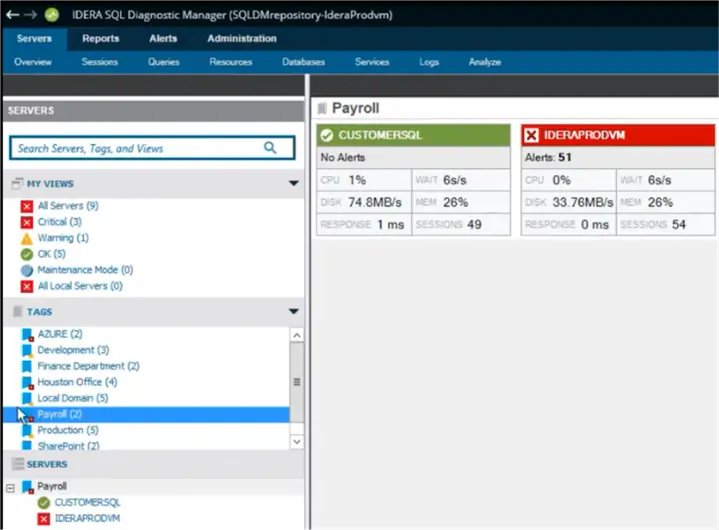The width and height of the screenshot is (719, 530).
Task: Switch to the Overview sub-tab
Action: click(x=33, y=62)
